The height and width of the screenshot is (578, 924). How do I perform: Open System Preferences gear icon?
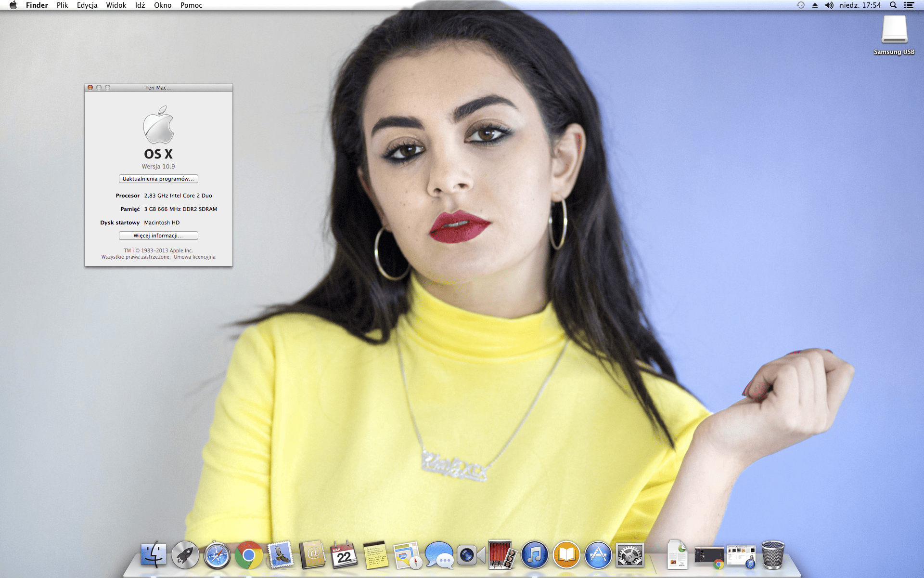pyautogui.click(x=630, y=555)
